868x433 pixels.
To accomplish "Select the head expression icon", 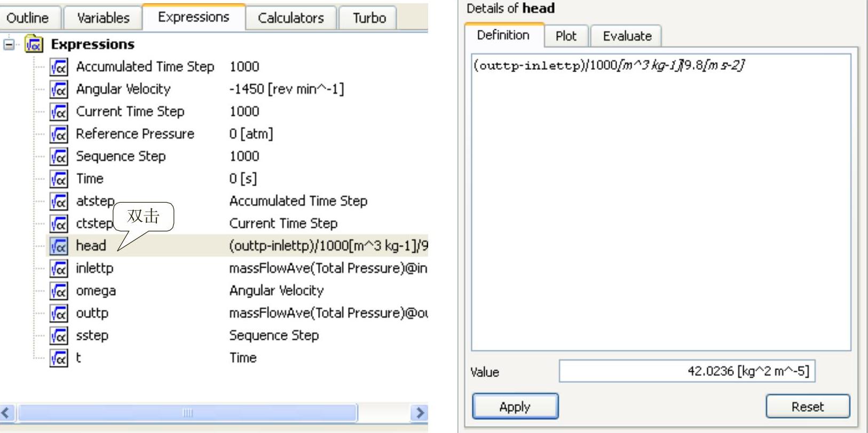I will (59, 246).
